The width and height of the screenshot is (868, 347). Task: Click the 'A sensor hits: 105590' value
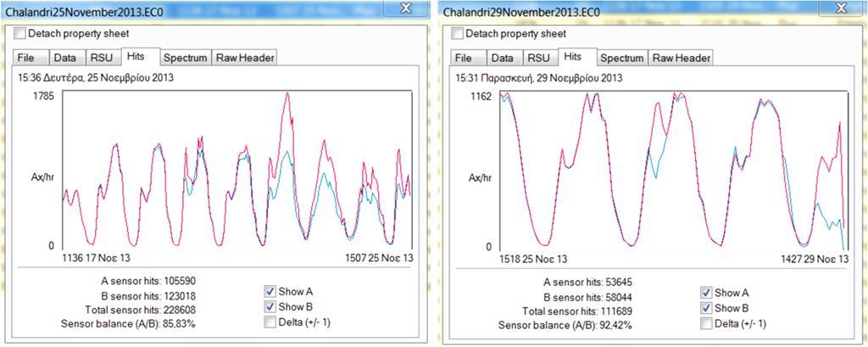(148, 281)
